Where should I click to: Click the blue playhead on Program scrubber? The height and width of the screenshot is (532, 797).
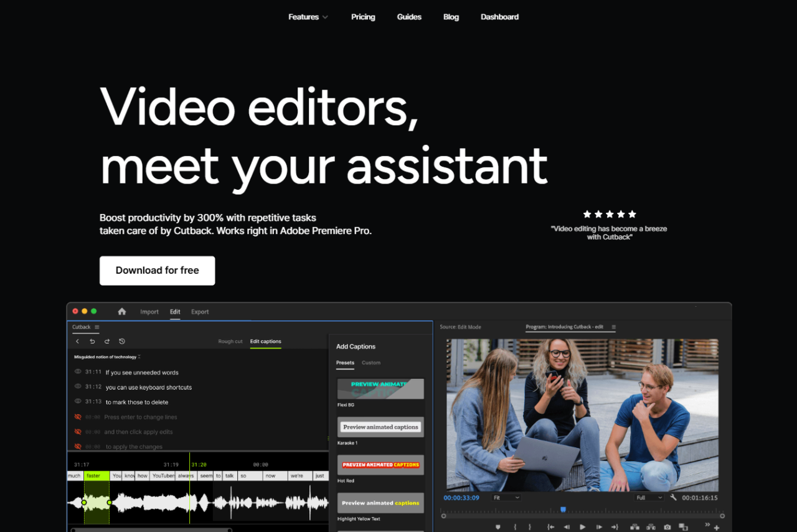[x=563, y=510]
